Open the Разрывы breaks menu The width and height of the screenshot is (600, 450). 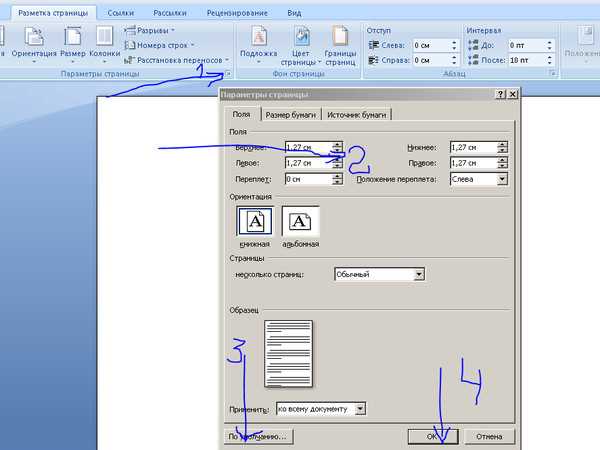click(x=150, y=30)
